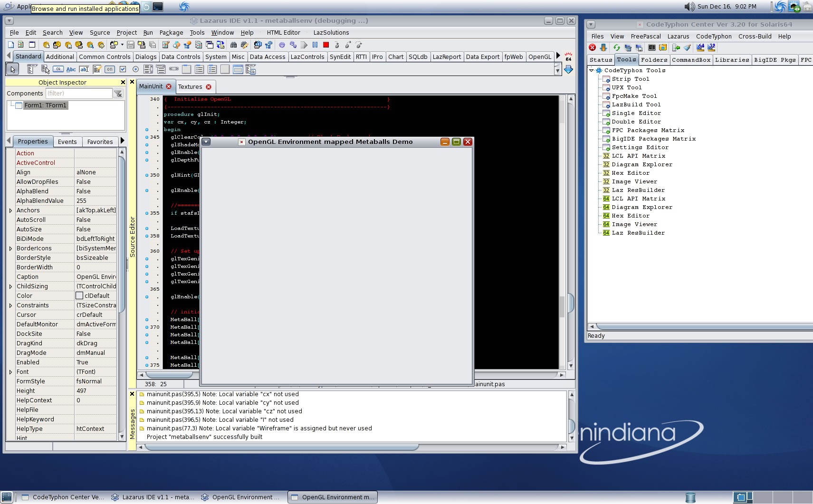Open the New item dropdown arrow in toolbar
The height and width of the screenshot is (504, 813).
(122, 45)
